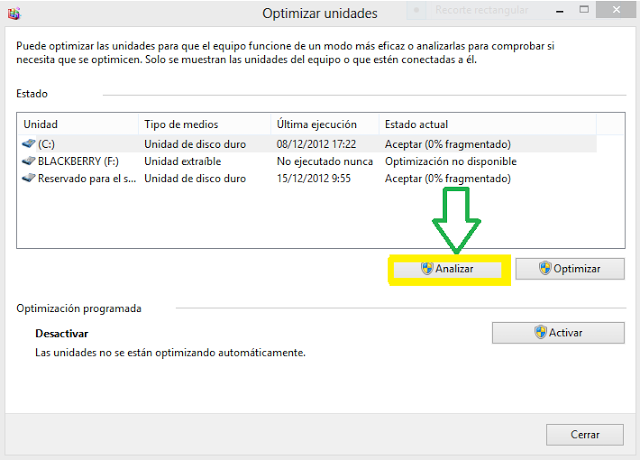Viewport: 640px width, 460px height.
Task: Click 'Optimización no disponible' status
Action: pyautogui.click(x=451, y=161)
